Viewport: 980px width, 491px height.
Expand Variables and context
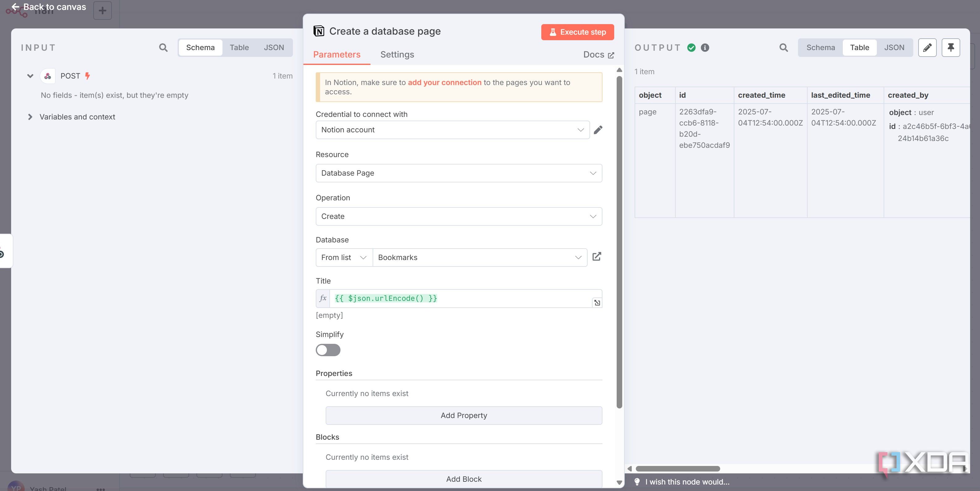coord(30,117)
